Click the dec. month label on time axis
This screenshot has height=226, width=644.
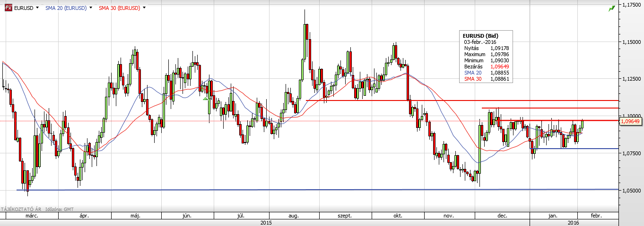tap(502, 216)
